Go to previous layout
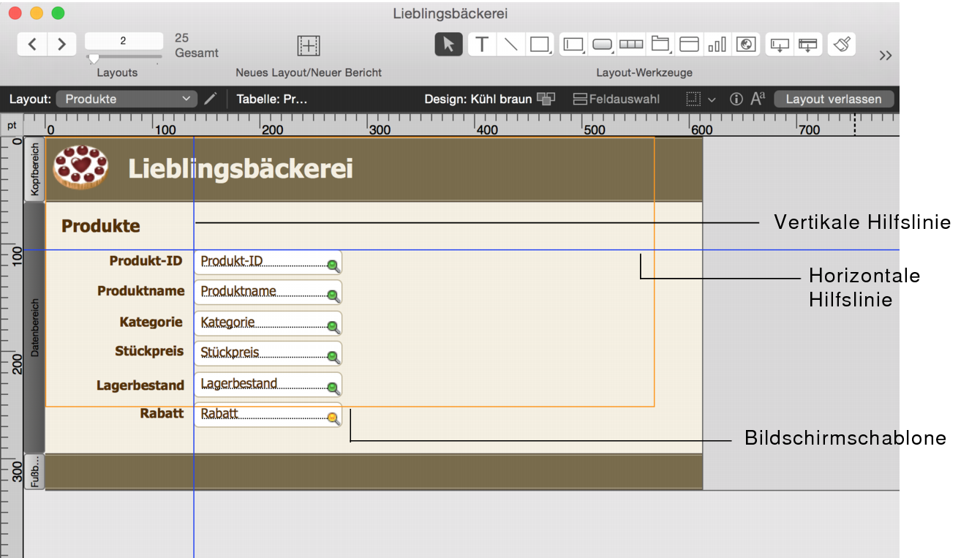Image resolution: width=980 pixels, height=558 pixels. pyautogui.click(x=33, y=44)
